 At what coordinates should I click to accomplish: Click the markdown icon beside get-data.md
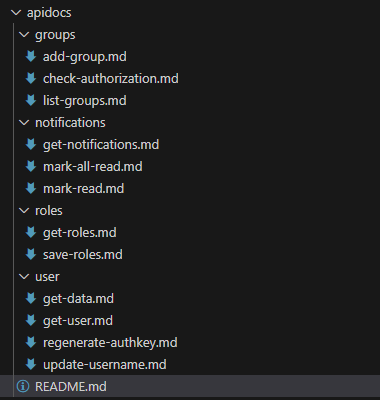click(31, 298)
